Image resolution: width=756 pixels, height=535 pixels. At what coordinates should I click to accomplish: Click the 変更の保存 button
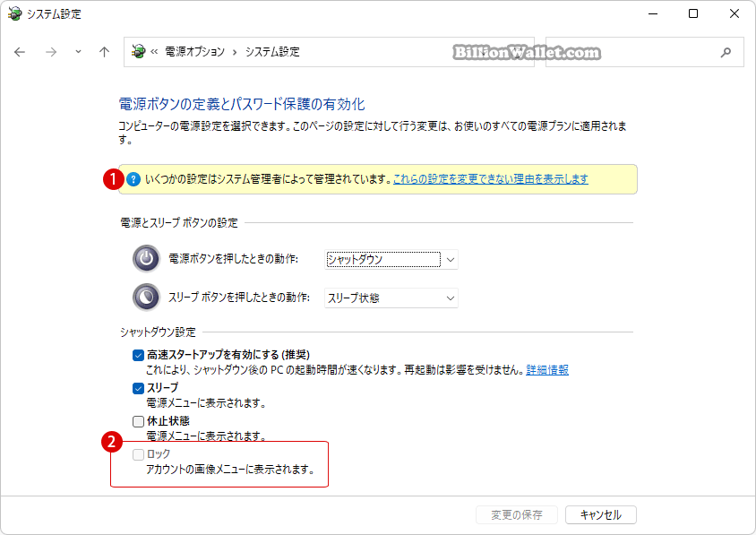[516, 514]
